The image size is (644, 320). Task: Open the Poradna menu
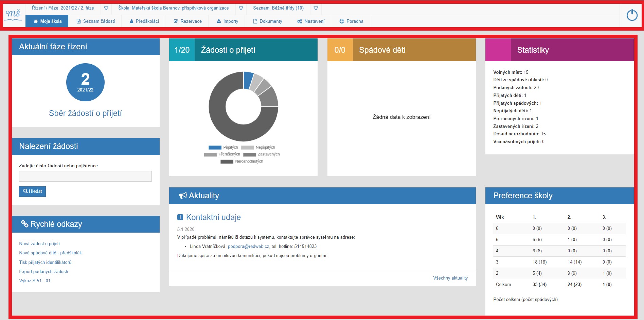pyautogui.click(x=352, y=21)
